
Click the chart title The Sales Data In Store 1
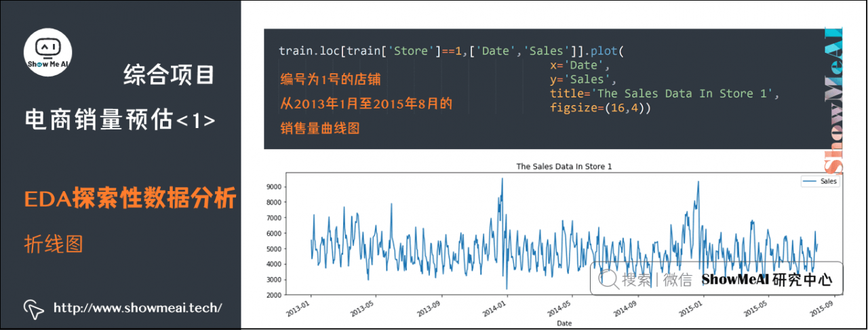pyautogui.click(x=564, y=166)
